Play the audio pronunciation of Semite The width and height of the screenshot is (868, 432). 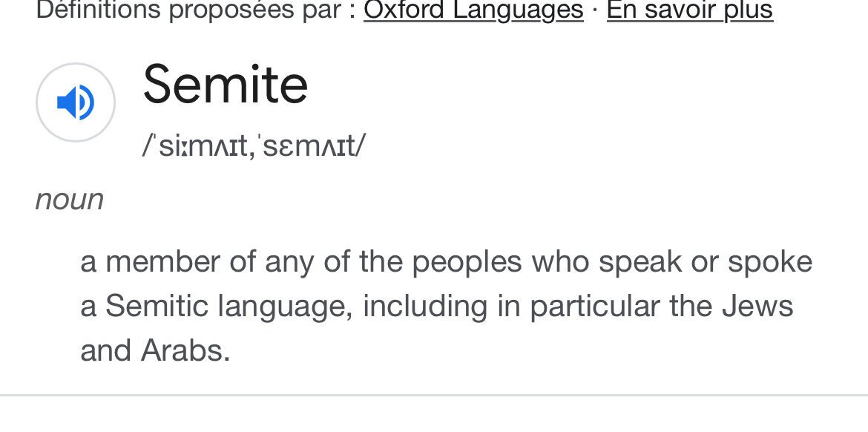click(75, 102)
